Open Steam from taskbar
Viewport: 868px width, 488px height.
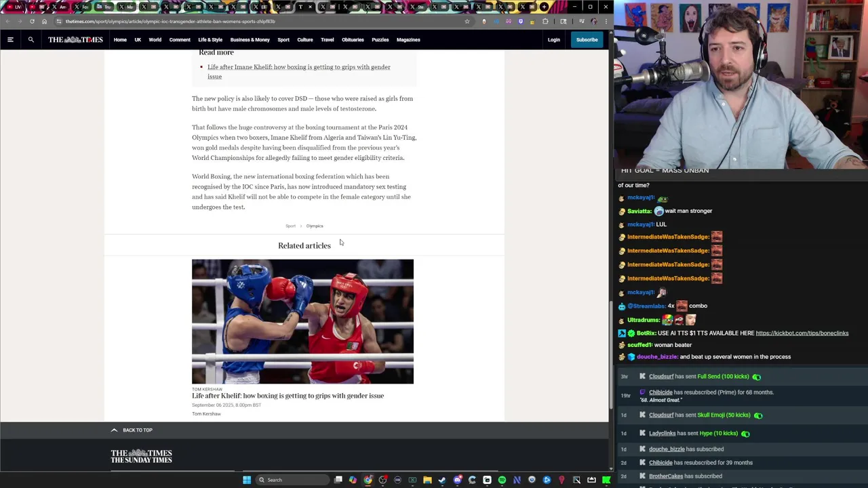point(442,480)
